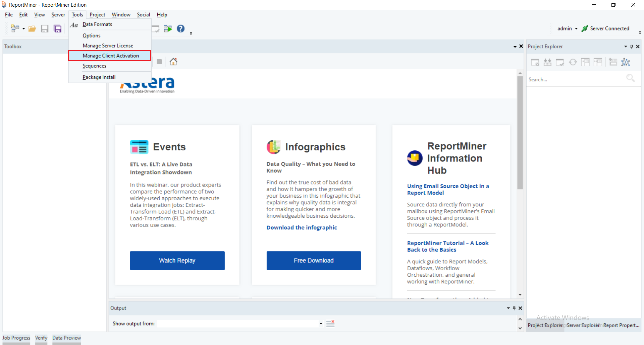Click the Project Explorer double-arrow layout icon
The width and height of the screenshot is (644, 345).
598,62
